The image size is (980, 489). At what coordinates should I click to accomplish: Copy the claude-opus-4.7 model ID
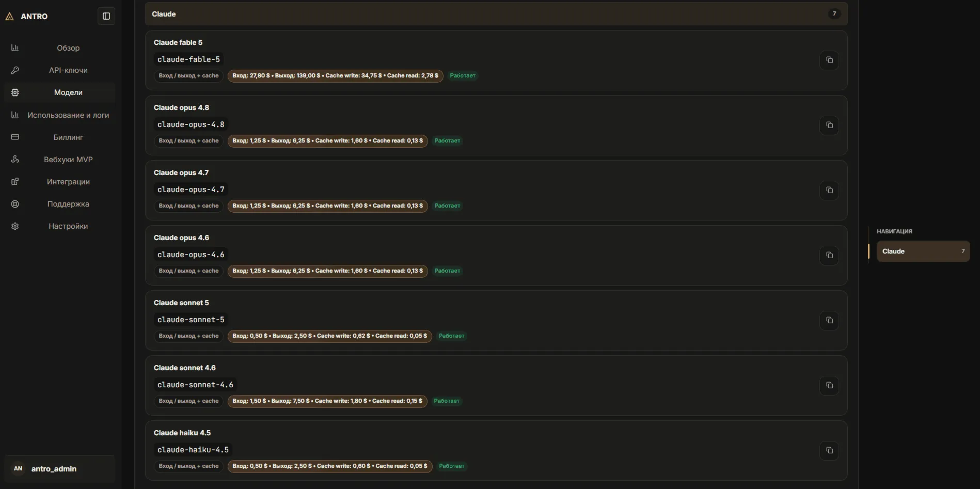tap(829, 190)
